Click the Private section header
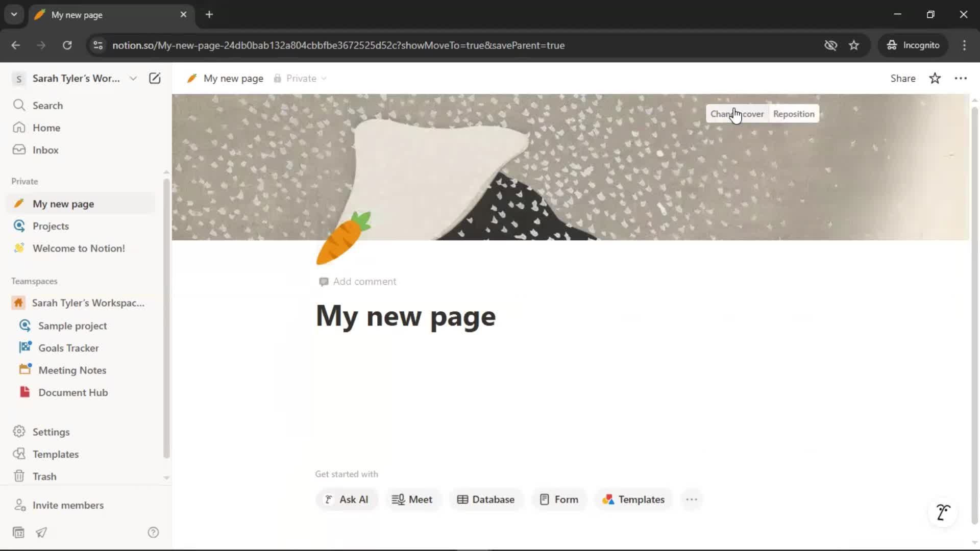The width and height of the screenshot is (980, 551). coord(24,182)
